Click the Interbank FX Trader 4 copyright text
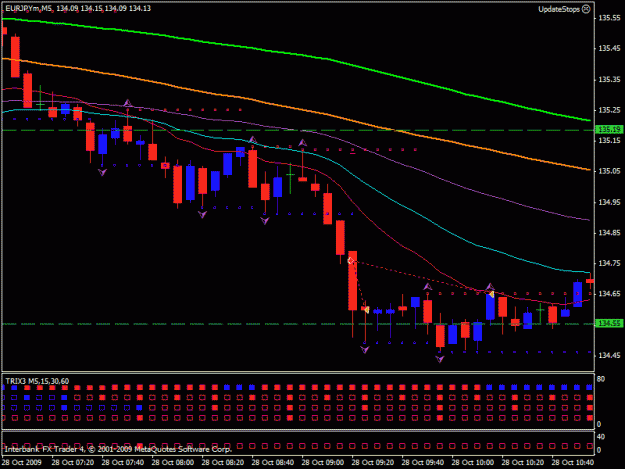This screenshot has width=625, height=469. point(118,449)
